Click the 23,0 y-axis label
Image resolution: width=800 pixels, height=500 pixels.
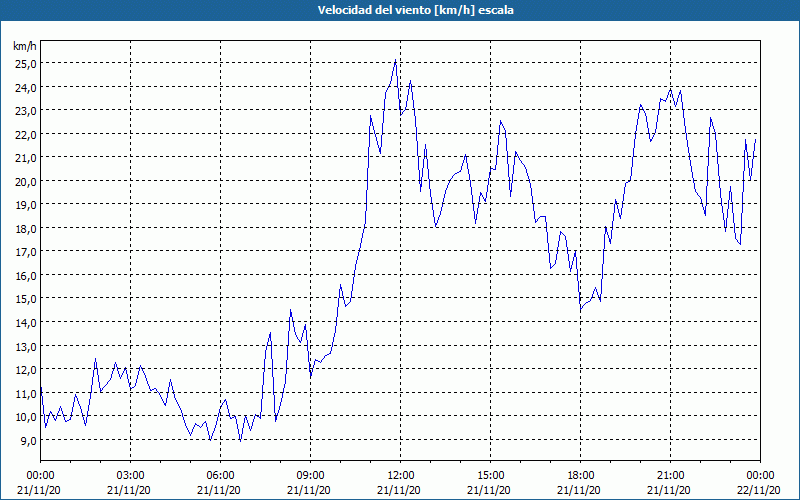click(x=25, y=111)
